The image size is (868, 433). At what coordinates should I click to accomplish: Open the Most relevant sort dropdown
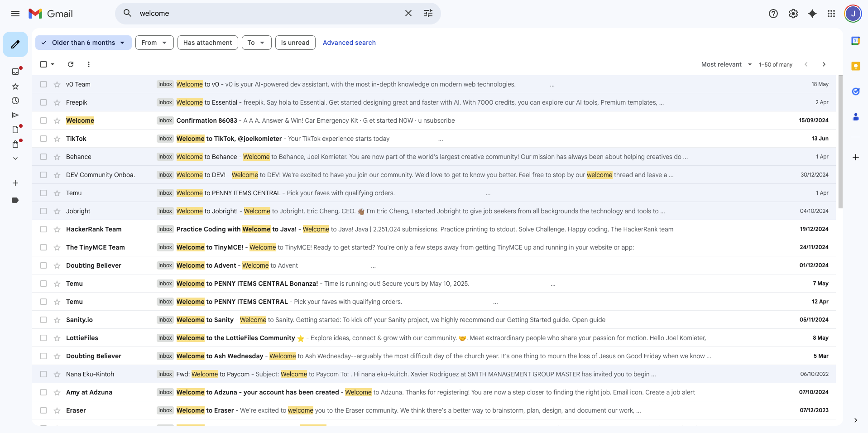[726, 64]
